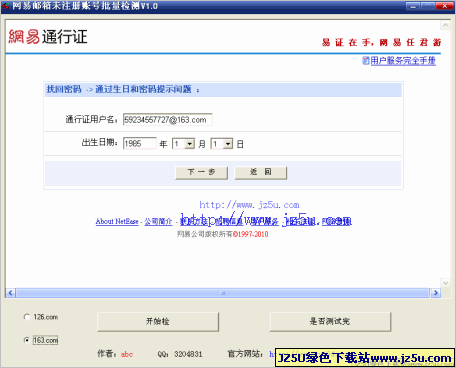Select the 126.com radio button

[x=27, y=317]
